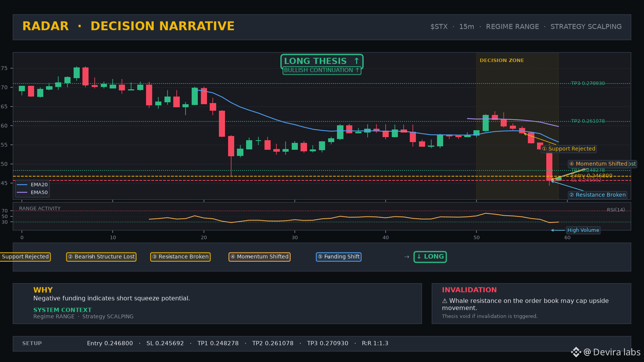
Task: Click the High Volume arrow marker
Action: coord(558,230)
